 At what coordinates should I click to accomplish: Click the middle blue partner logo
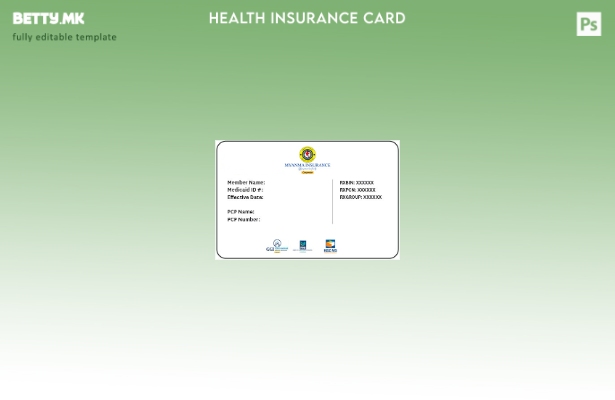click(x=303, y=245)
